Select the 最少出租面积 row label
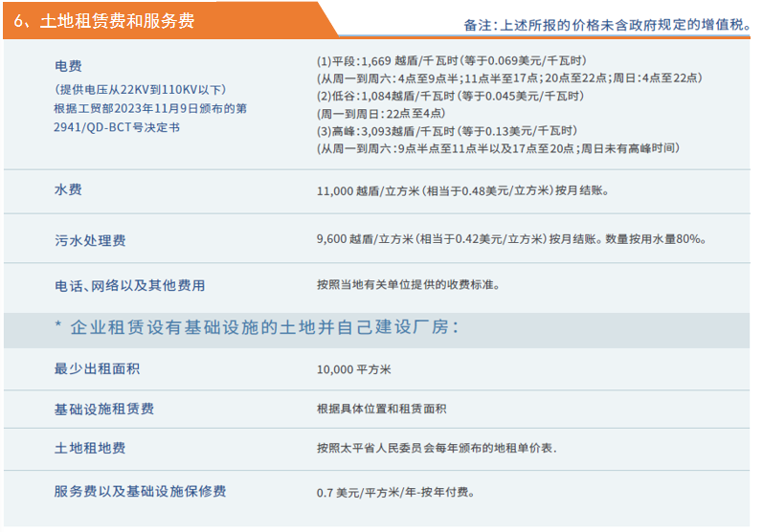 tap(97, 369)
